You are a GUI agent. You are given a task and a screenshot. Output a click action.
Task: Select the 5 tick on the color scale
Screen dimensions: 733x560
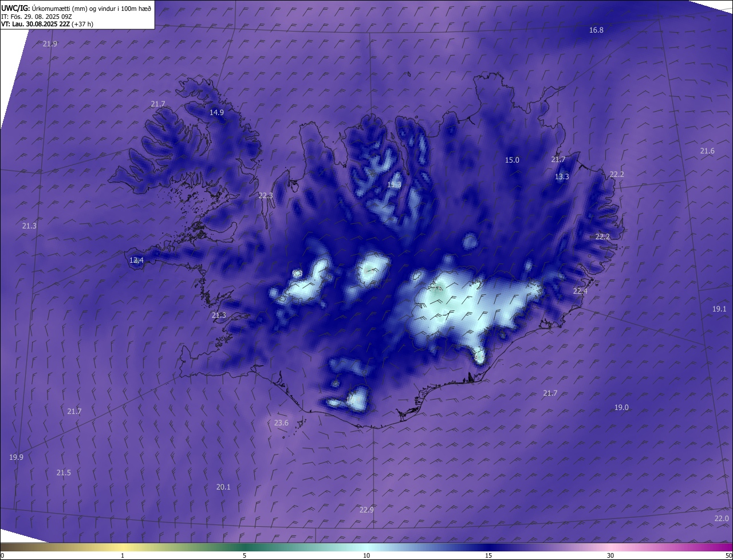(x=245, y=555)
